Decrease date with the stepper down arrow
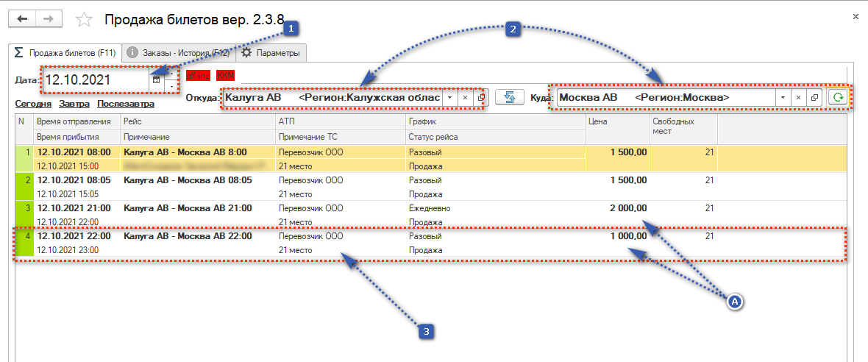This screenshot has width=868, height=362. [x=172, y=86]
